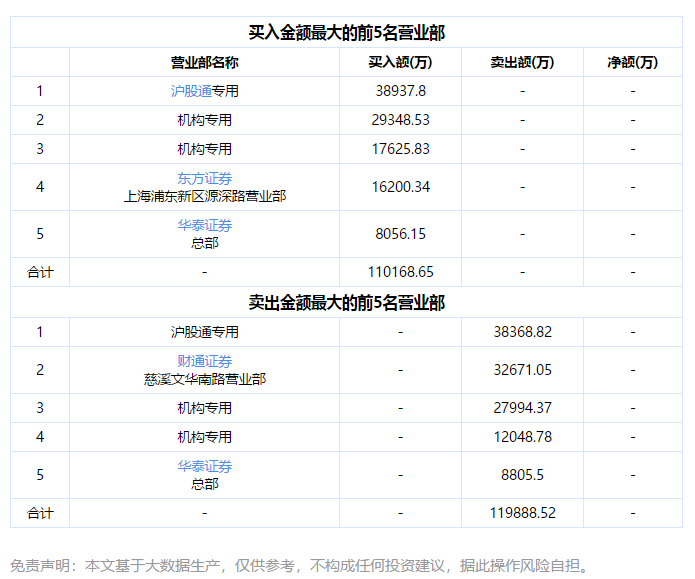The image size is (695, 579).
Task: Select the buy amount 38937.8
Action: 401,91
